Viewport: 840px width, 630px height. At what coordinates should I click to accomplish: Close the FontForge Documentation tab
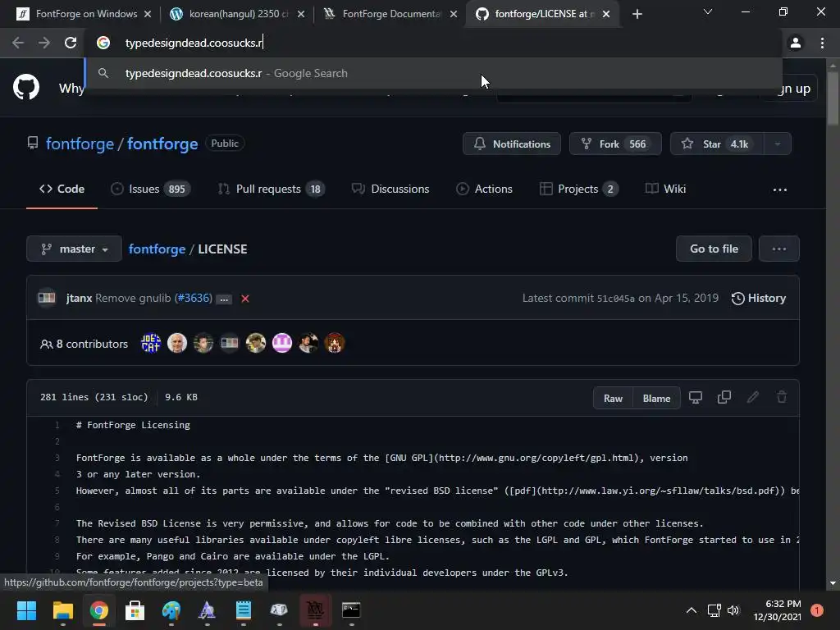click(454, 14)
